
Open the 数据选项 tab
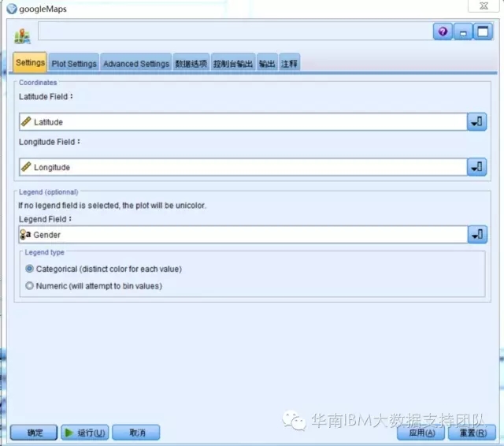point(191,63)
